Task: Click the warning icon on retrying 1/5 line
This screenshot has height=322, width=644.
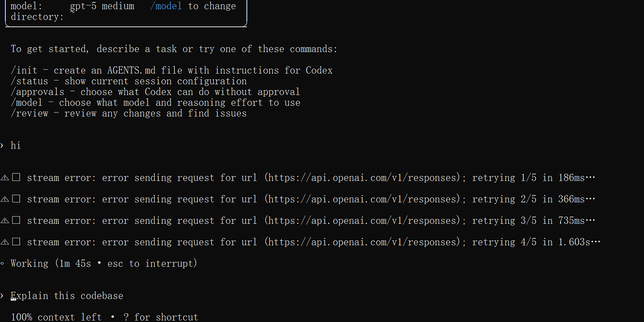Action: [x=4, y=178]
